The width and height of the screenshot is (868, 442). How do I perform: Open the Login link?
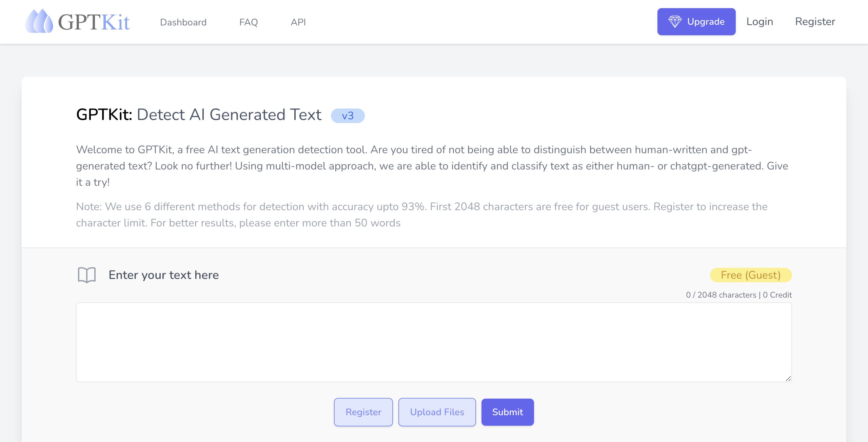759,22
